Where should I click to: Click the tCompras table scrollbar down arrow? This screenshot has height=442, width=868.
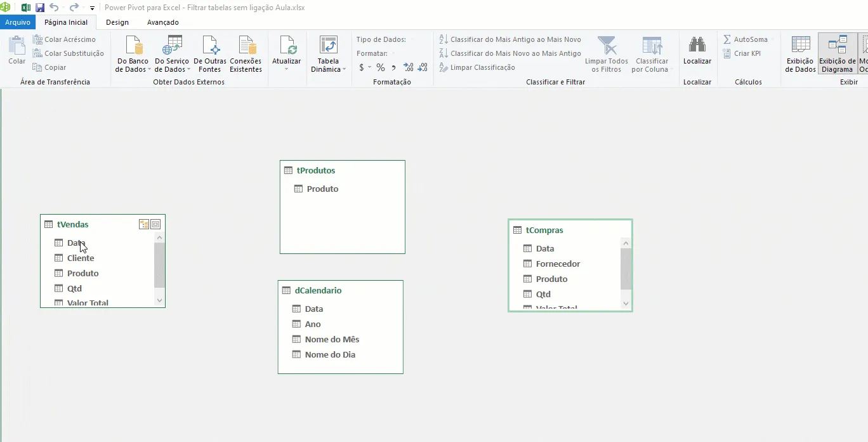[626, 304]
